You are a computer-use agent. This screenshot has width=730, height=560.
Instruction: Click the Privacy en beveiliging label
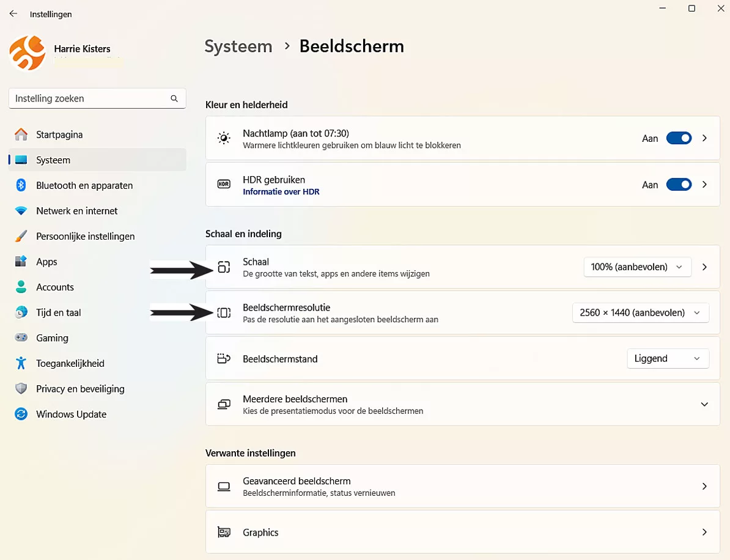coord(81,389)
